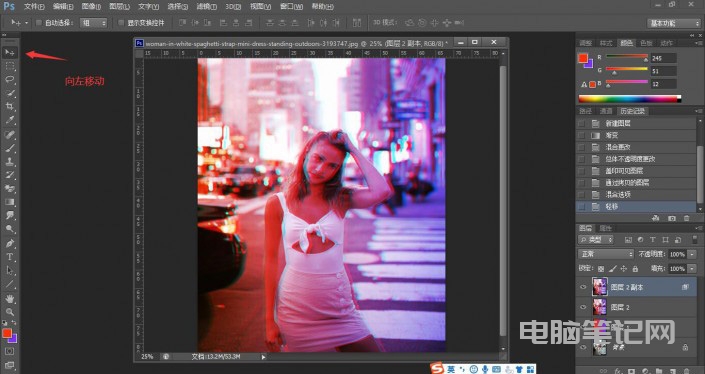This screenshot has height=374, width=705.
Task: Open the layer filter 类型 dropdown
Action: click(x=596, y=240)
